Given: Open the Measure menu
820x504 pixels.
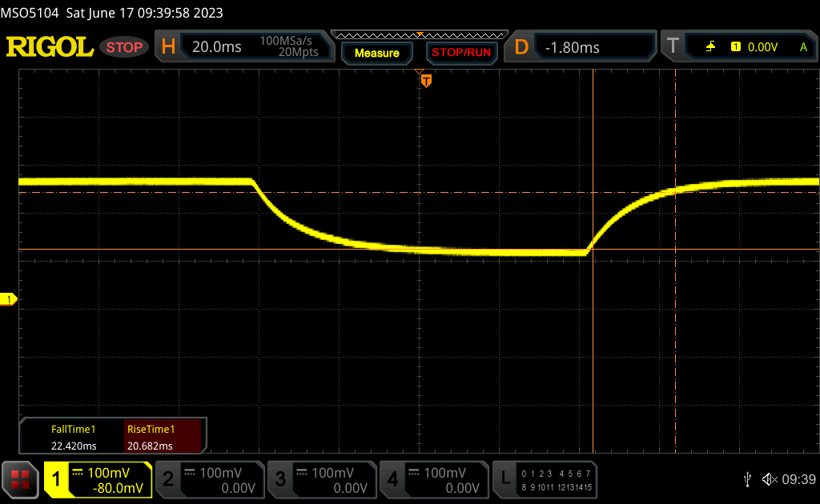Looking at the screenshot, I should click(x=376, y=53).
